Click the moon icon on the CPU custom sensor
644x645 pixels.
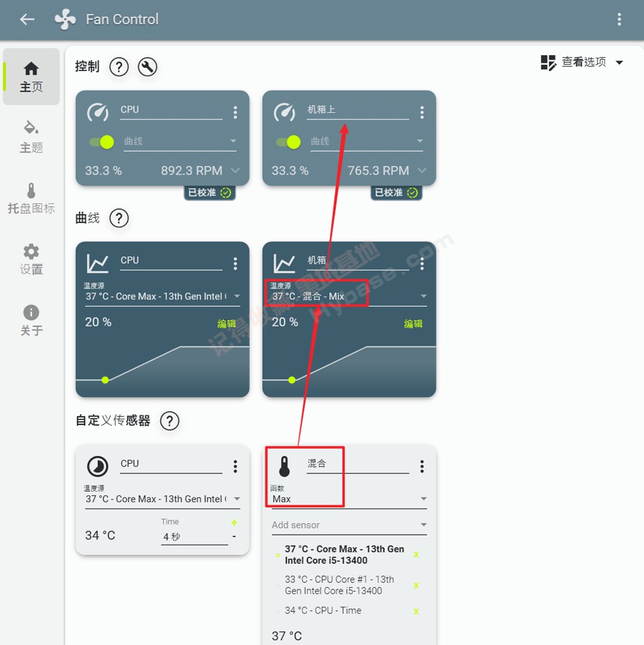point(97,465)
